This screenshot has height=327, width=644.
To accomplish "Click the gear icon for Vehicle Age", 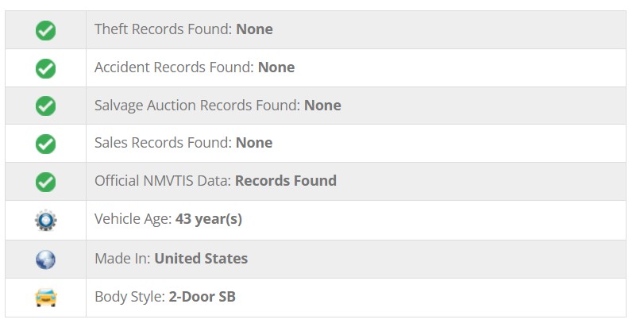I will click(x=45, y=221).
